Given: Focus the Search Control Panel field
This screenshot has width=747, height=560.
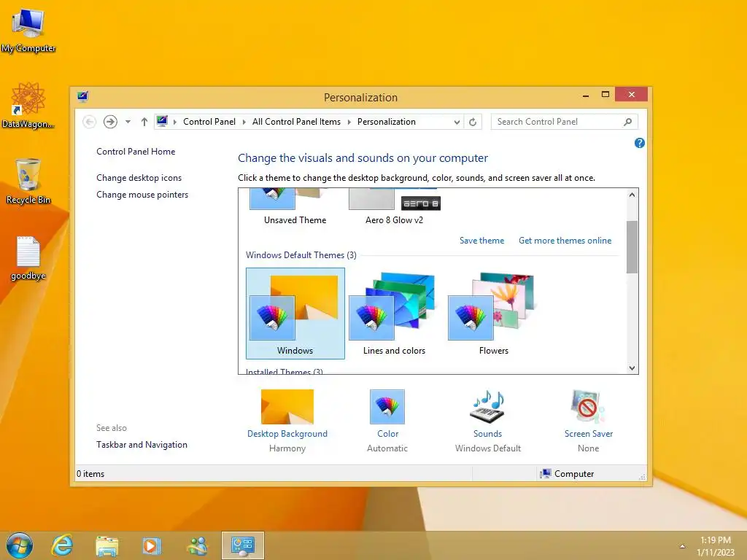Looking at the screenshot, I should (x=565, y=122).
